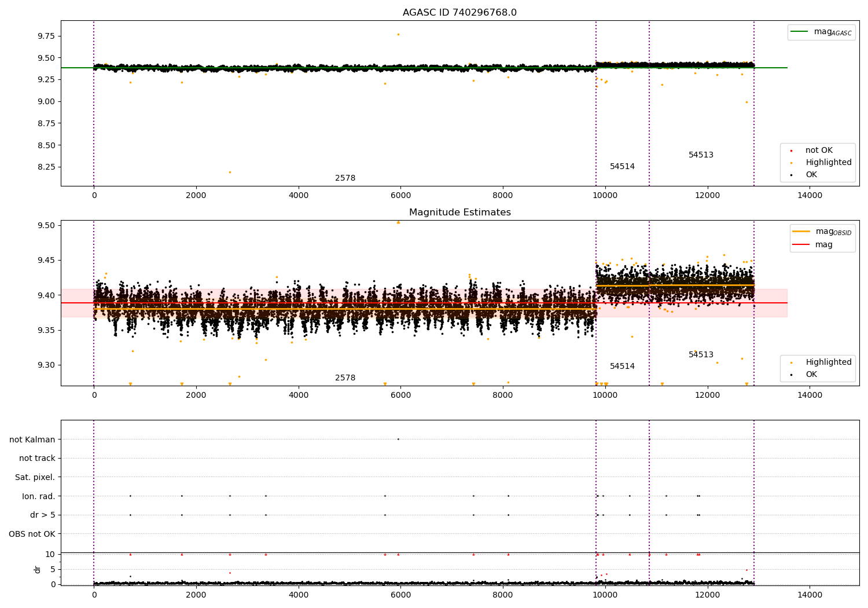Click the "9.45" y-tick of the middle plot

(46, 260)
